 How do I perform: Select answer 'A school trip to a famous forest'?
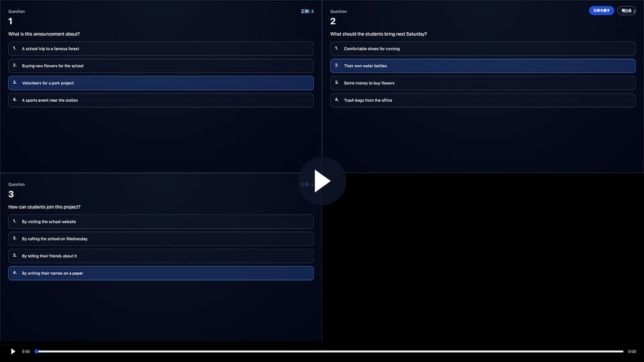pos(160,49)
